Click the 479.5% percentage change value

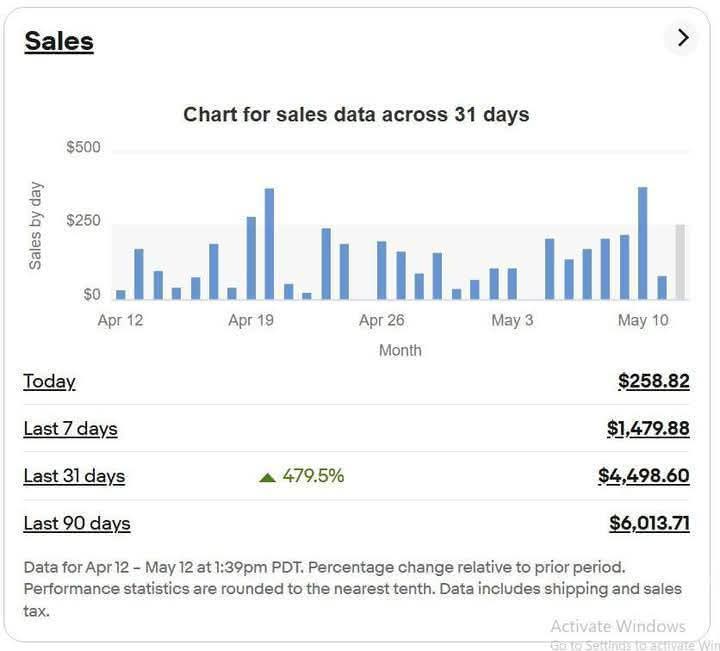coord(313,476)
